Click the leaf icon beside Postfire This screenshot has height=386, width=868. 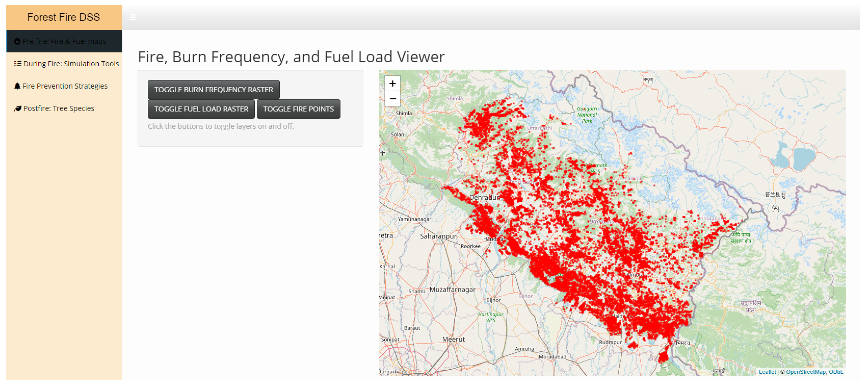click(x=18, y=109)
